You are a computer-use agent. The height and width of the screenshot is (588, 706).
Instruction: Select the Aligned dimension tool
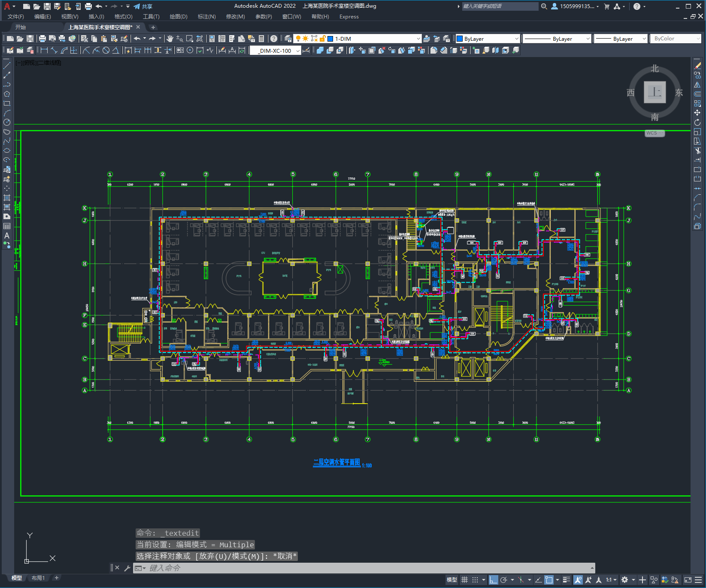coord(54,50)
